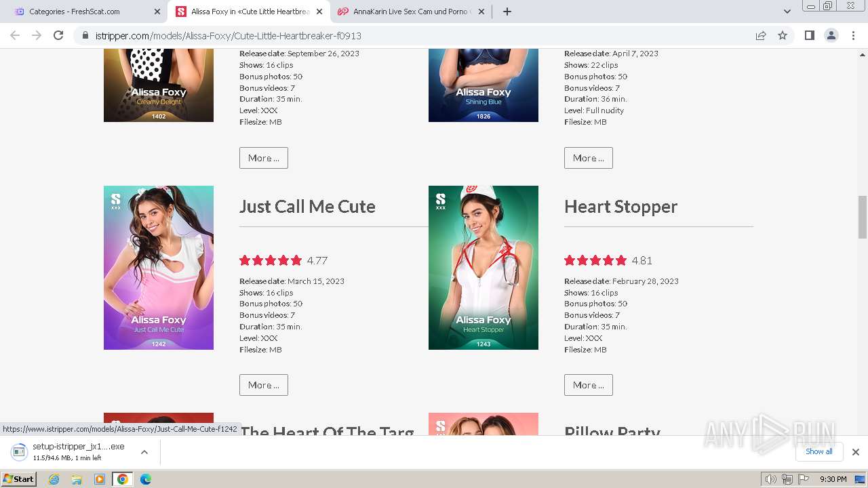Open the Heart Stopper card thumbnail

coord(484,268)
